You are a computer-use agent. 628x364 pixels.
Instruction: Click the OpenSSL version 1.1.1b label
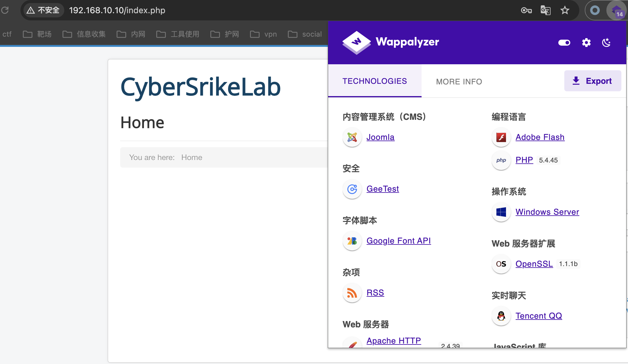coord(568,264)
